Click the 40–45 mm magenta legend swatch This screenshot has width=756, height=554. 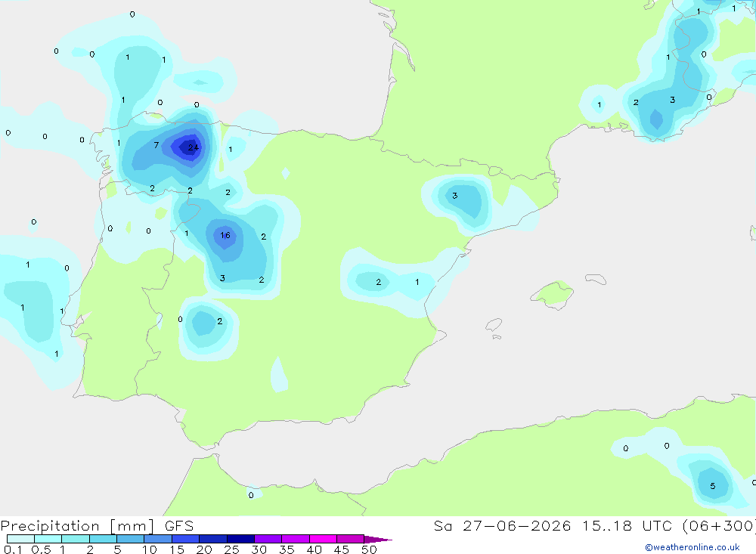323,539
